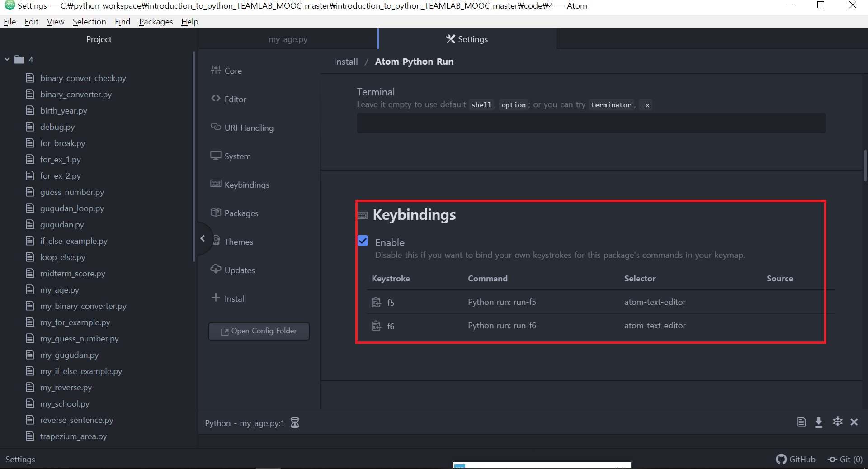Image resolution: width=868 pixels, height=469 pixels.
Task: Open gugudan_loop.py file
Action: click(x=72, y=208)
